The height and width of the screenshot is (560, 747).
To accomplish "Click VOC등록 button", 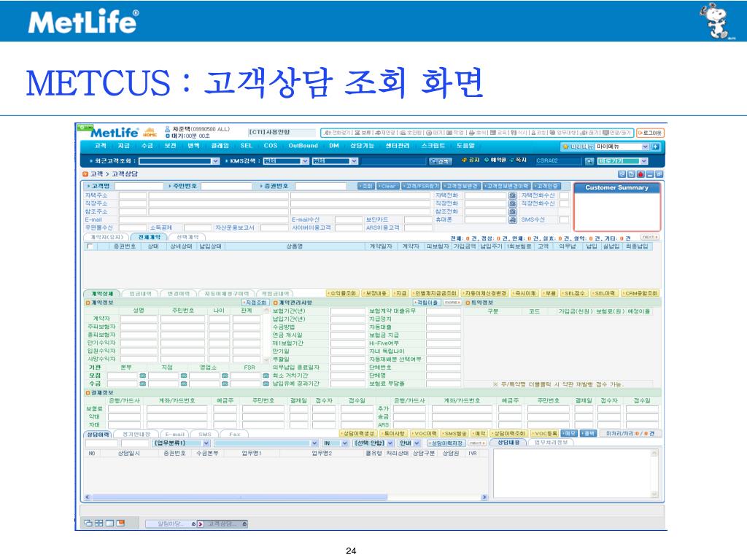I will [x=544, y=434].
